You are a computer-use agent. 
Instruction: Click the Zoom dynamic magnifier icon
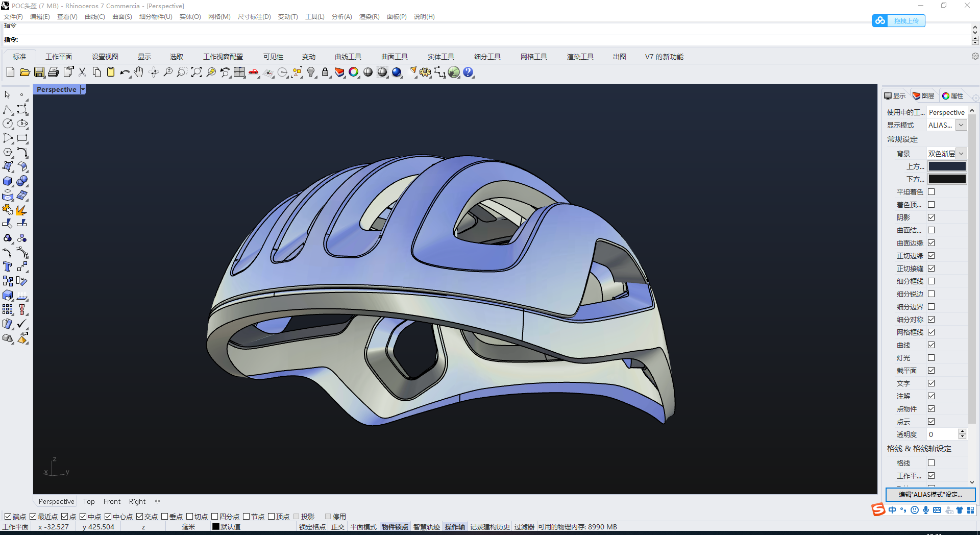[168, 72]
